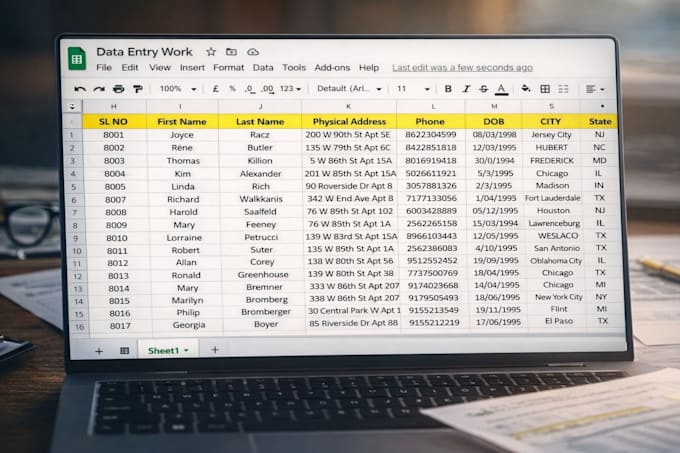Click DOB cell '19/09/1995'

pos(496,261)
